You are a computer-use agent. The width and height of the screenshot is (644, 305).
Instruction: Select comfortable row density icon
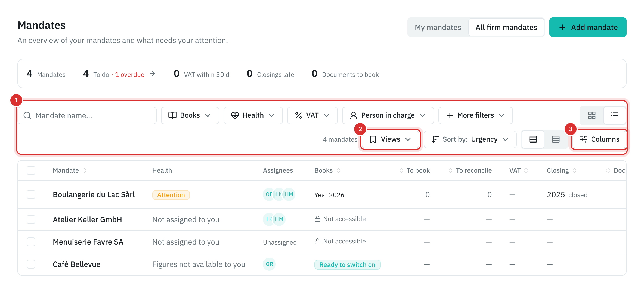coord(556,139)
